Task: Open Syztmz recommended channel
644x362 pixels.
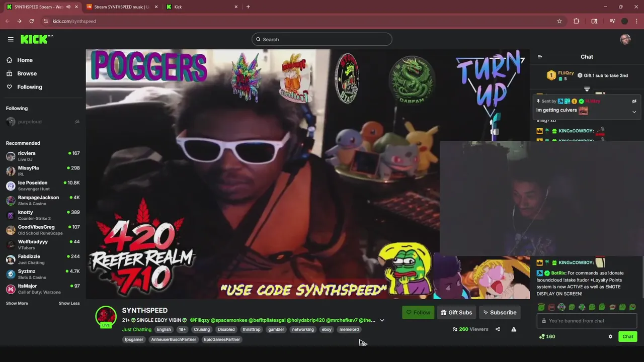Action: pyautogui.click(x=43, y=274)
